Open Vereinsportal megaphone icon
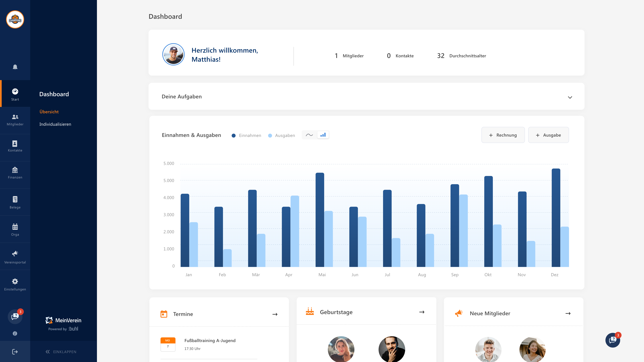The height and width of the screenshot is (362, 644). click(x=15, y=257)
